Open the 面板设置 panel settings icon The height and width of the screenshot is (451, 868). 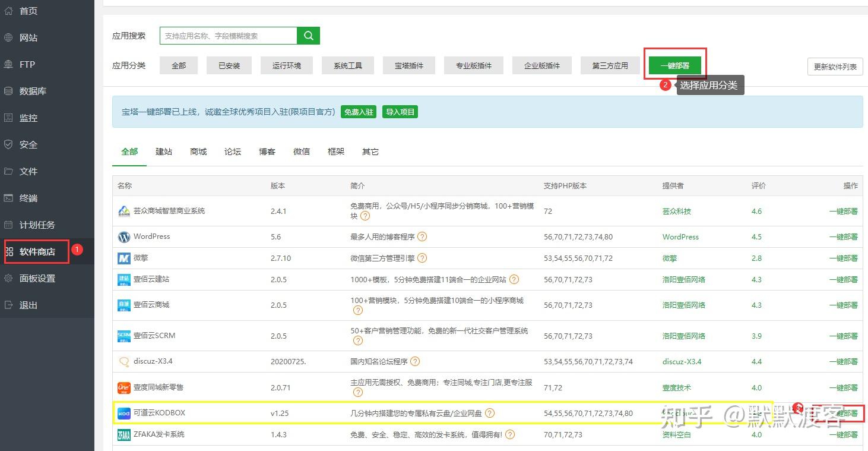8,278
